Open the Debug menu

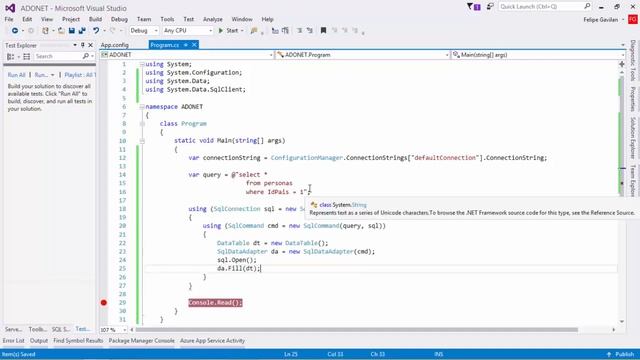(119, 19)
